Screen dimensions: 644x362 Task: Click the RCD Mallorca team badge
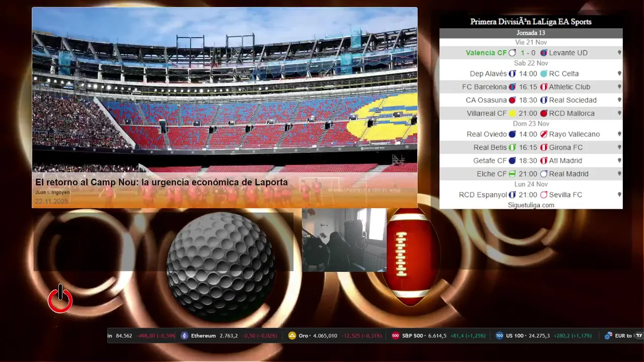click(x=544, y=114)
